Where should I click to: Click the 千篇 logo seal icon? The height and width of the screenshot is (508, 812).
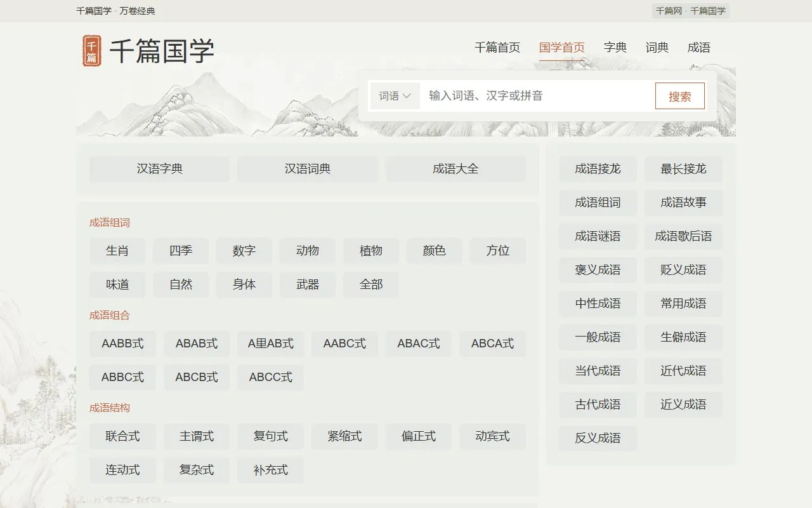91,48
